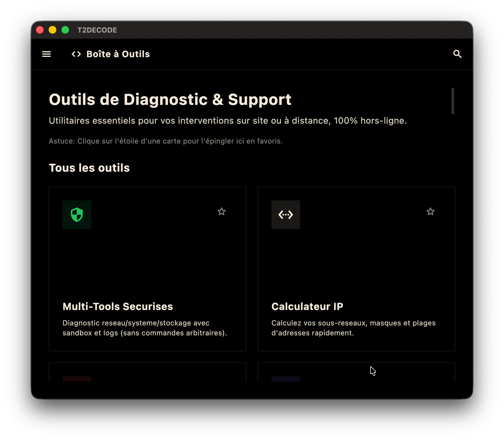504x440 pixels.
Task: Click the 'Outils de Diagnostic & Support' heading
Action: pyautogui.click(x=170, y=100)
